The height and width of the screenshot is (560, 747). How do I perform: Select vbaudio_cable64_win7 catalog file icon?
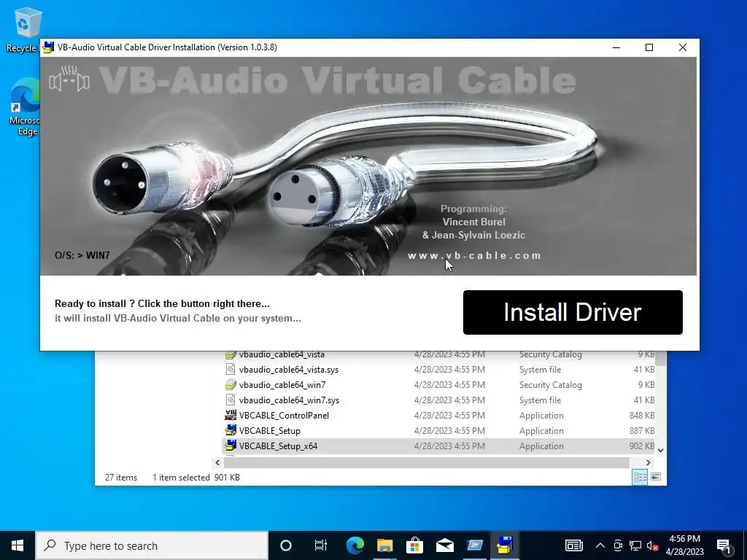point(231,385)
